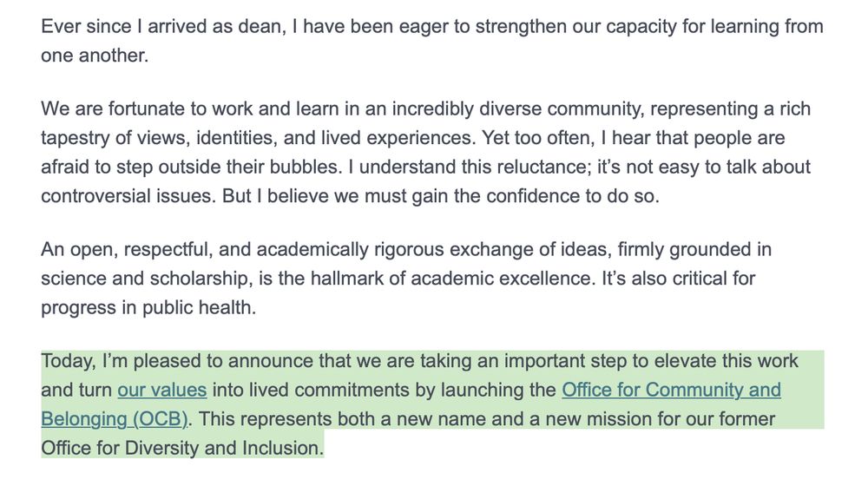
Task: Click the phrase "controversial issues"
Action: 128,196
